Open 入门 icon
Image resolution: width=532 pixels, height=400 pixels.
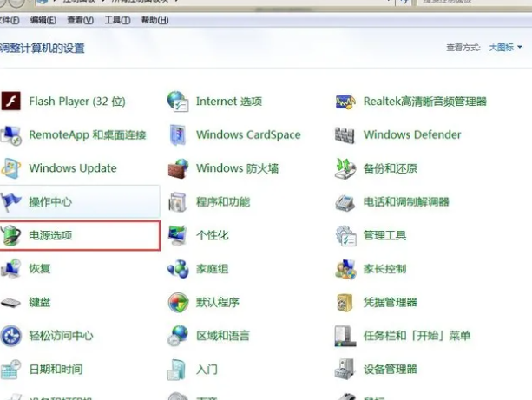[x=177, y=370]
